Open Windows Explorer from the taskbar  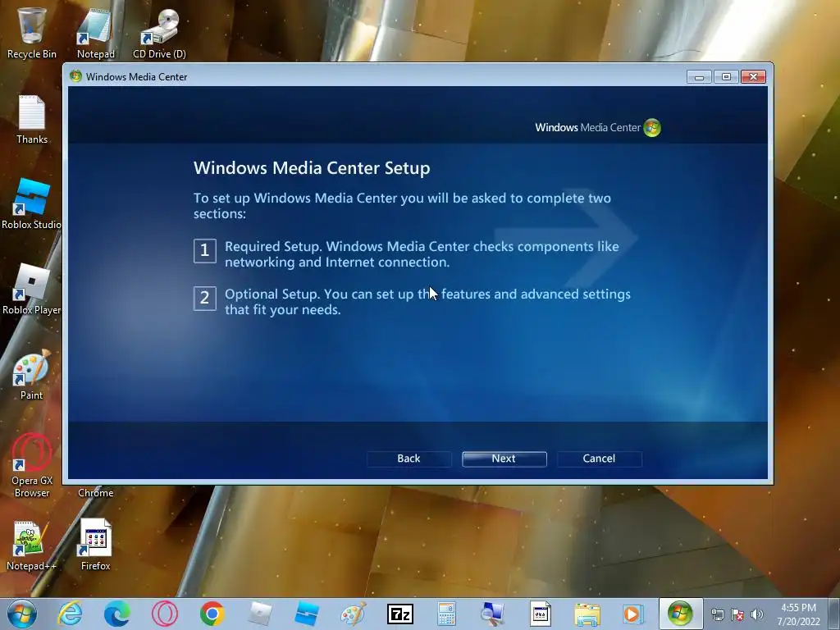(x=587, y=614)
